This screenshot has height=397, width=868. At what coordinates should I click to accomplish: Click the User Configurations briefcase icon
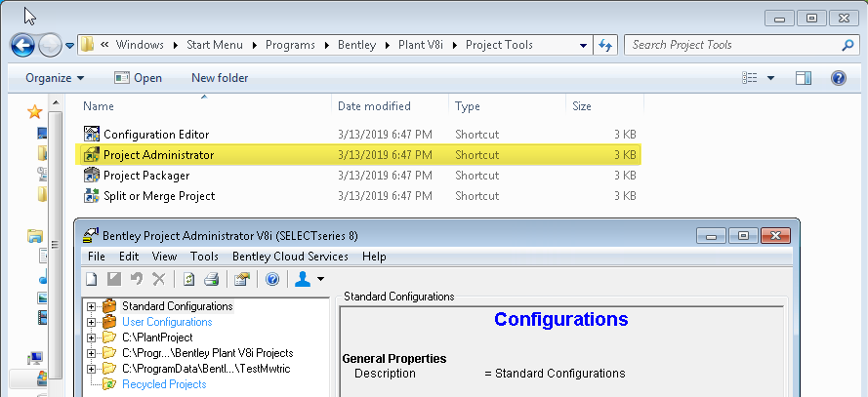(x=109, y=321)
